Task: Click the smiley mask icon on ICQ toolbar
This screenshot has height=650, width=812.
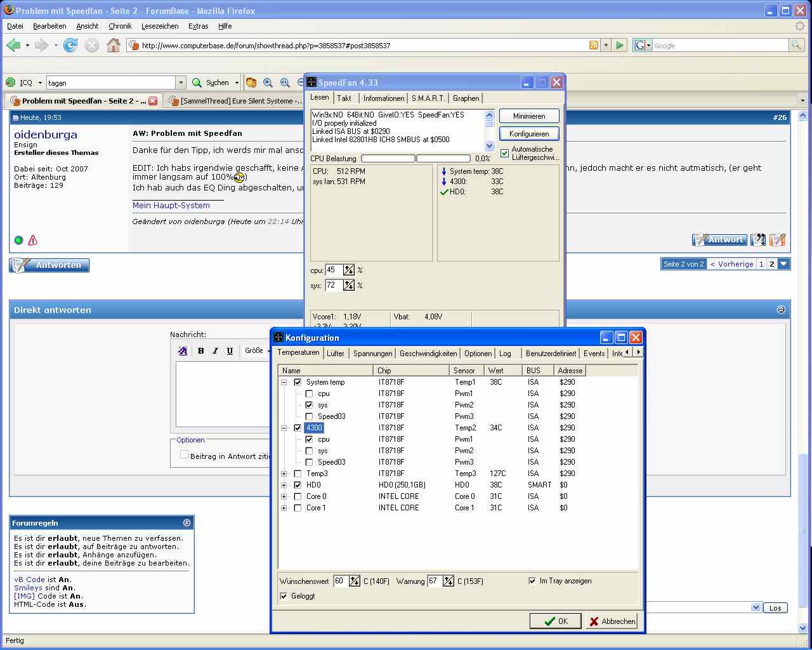Action: click(251, 83)
